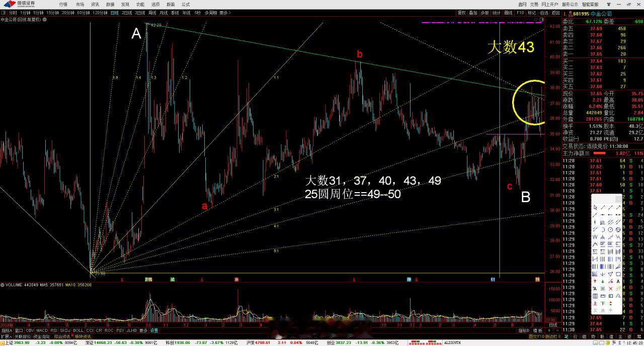Click the 多股 button
This screenshot has width=644, height=346.
click(x=485, y=13)
